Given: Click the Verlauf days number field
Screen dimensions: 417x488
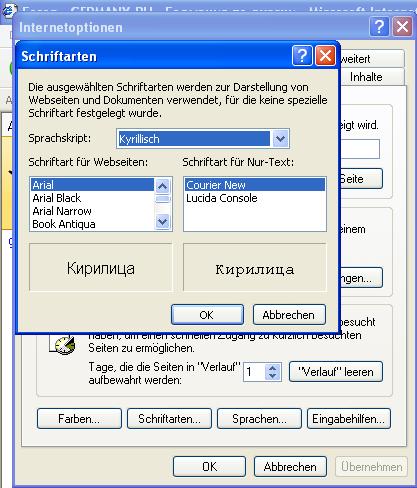Looking at the screenshot, I should tap(255, 371).
